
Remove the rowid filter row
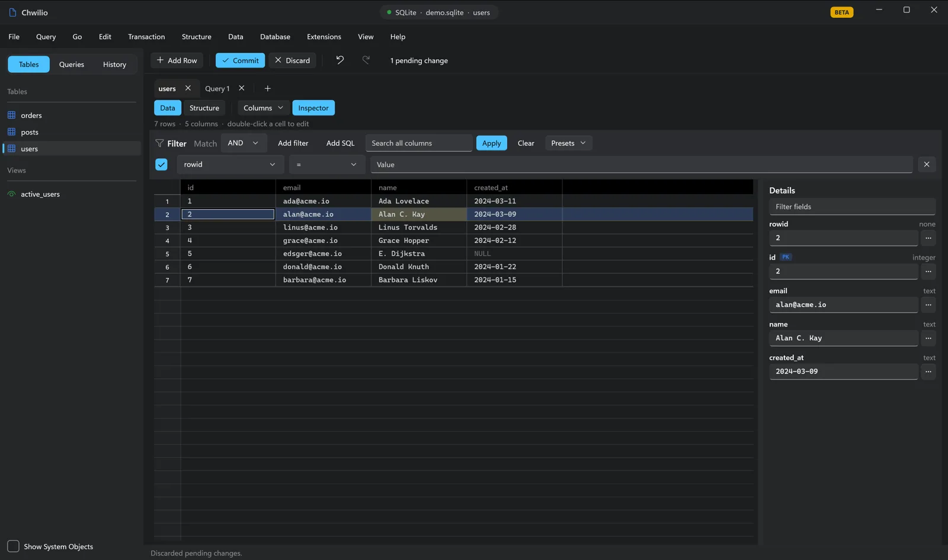[x=927, y=165]
